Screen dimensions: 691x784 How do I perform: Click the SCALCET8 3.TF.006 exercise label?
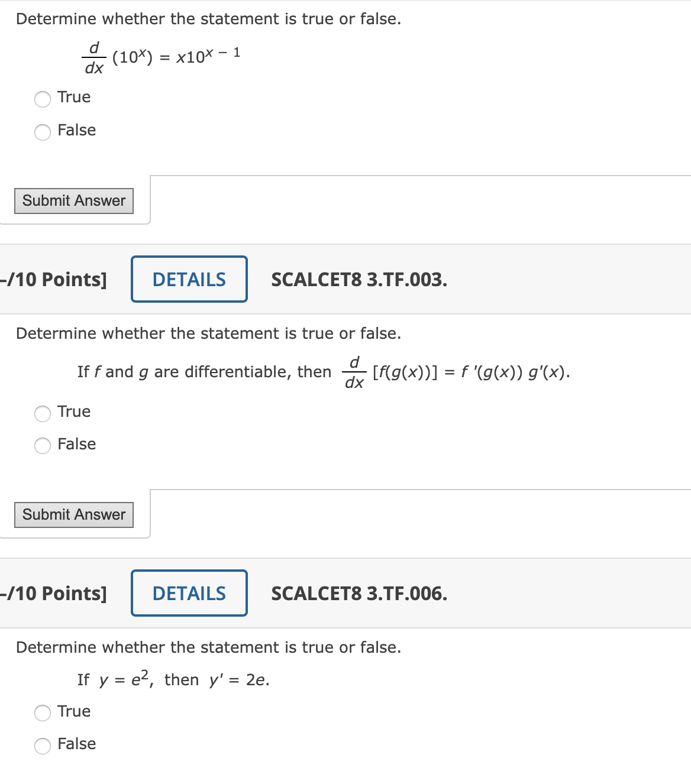(359, 595)
